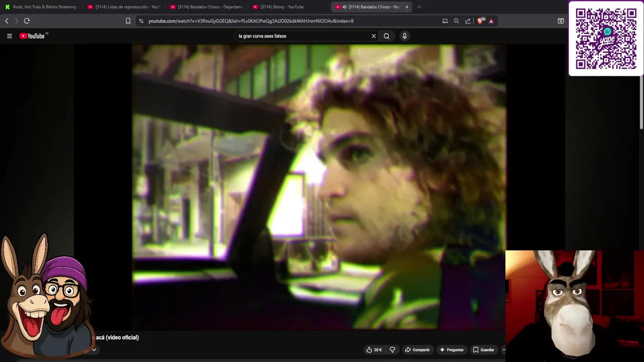Bookmark this page with the bookmark icon
The height and width of the screenshot is (362, 644).
[128, 21]
